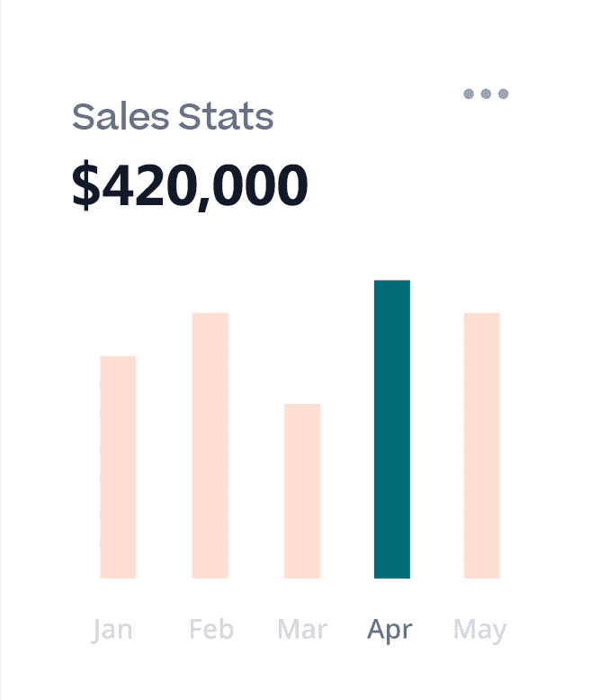Image resolution: width=591 pixels, height=700 pixels.
Task: Click the rightmost dot of the ellipsis
Action: point(503,94)
